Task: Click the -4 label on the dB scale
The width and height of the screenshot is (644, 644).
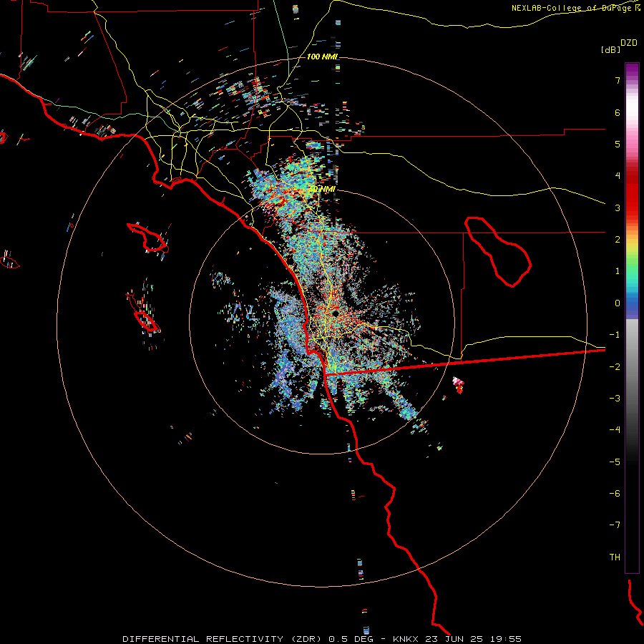Action: point(615,430)
